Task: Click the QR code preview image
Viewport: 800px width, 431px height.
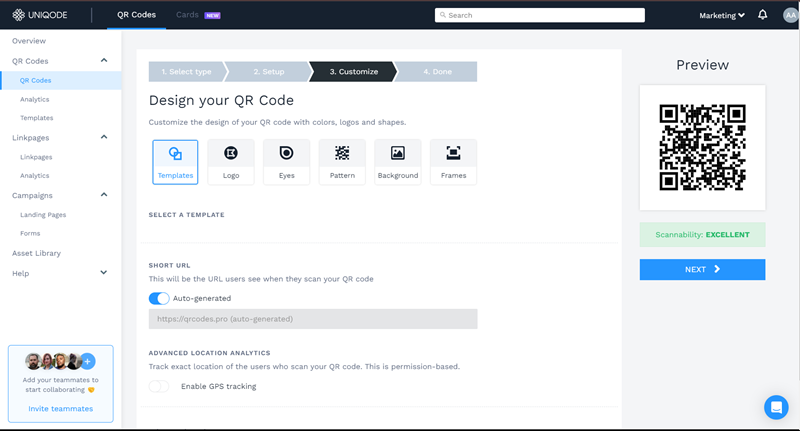Action: 702,147
